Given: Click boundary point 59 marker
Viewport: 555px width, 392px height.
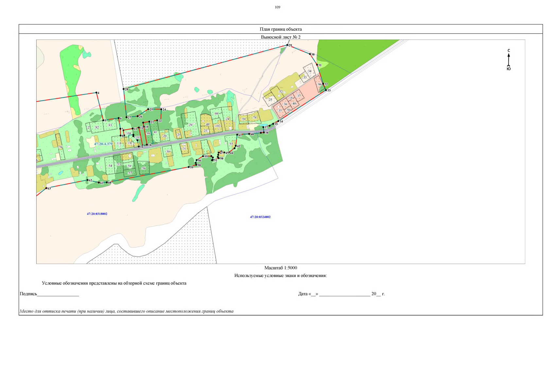Looking at the screenshot, I should pyautogui.click(x=189, y=167).
